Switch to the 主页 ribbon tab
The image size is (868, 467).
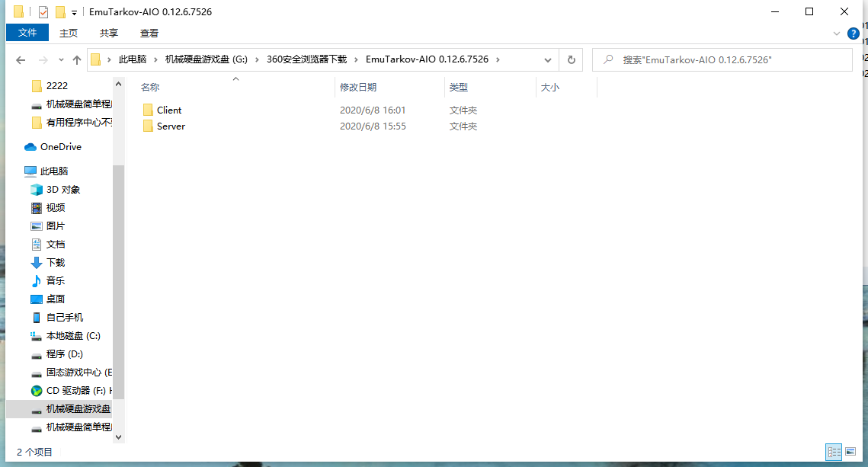pyautogui.click(x=69, y=34)
